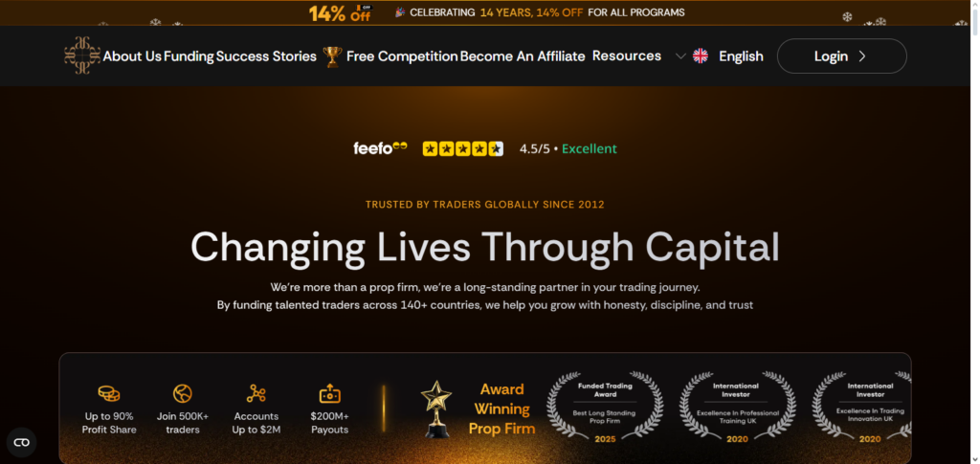Click the globe icon above Join 500K+ traders
The image size is (980, 464).
pyautogui.click(x=183, y=393)
